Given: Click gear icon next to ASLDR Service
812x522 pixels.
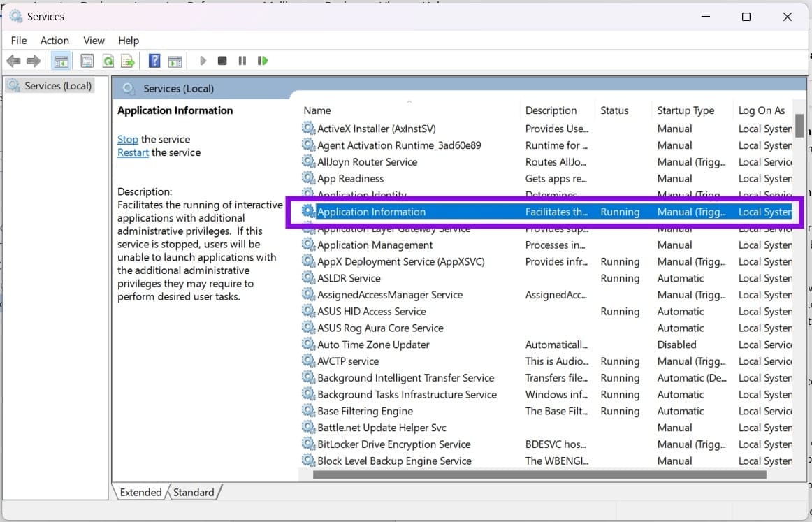Looking at the screenshot, I should coord(309,277).
